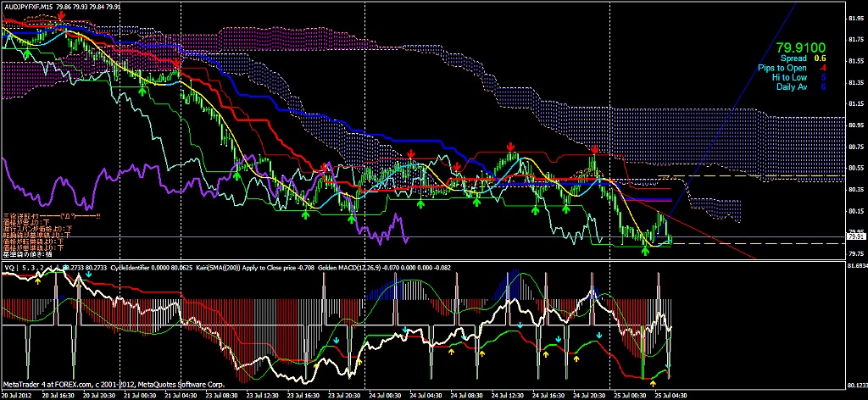Click the 81.95 price scale label
The width and height of the screenshot is (868, 400).
tap(855, 19)
